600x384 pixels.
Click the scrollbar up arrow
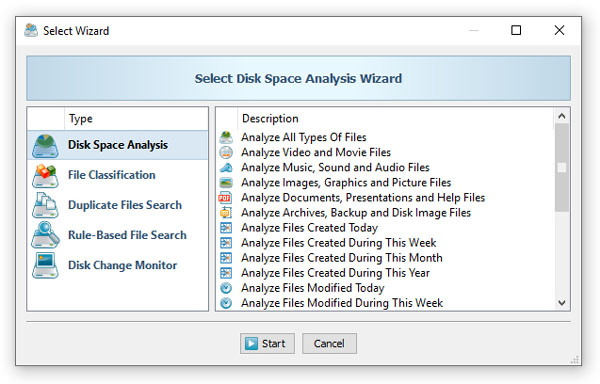point(562,116)
